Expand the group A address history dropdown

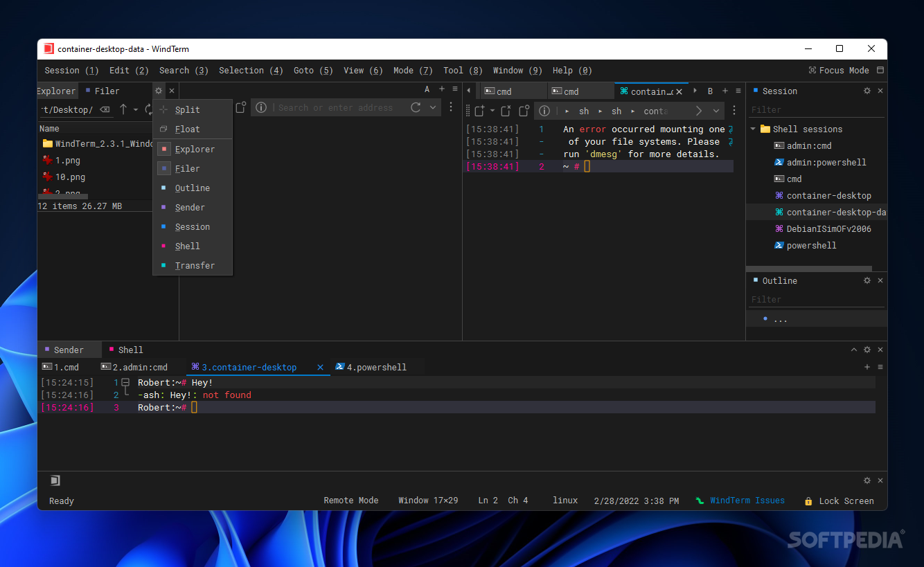pyautogui.click(x=433, y=107)
